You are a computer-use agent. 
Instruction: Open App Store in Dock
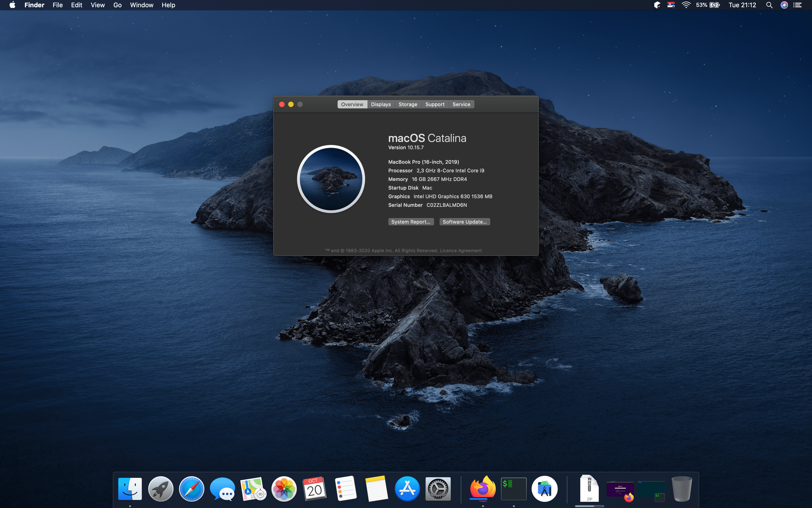coord(407,488)
